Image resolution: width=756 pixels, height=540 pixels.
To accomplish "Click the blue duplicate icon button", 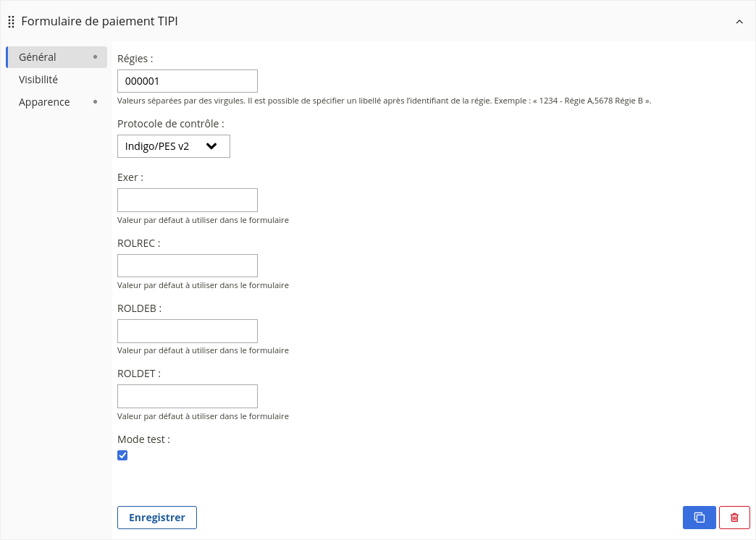I will 699,518.
